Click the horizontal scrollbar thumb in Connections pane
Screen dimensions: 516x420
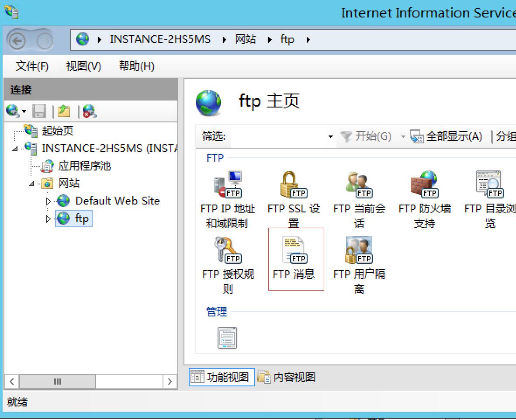[x=58, y=382]
